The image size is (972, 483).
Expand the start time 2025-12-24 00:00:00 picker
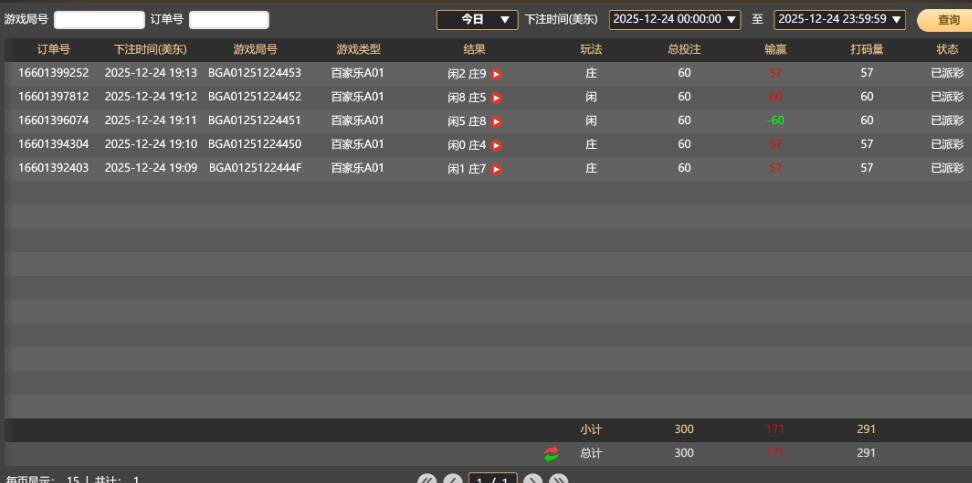coord(675,19)
